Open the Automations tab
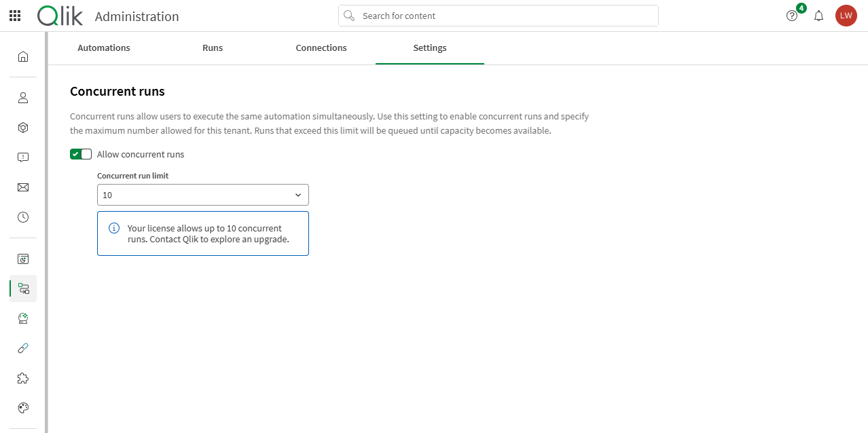The image size is (868, 433). tap(103, 48)
